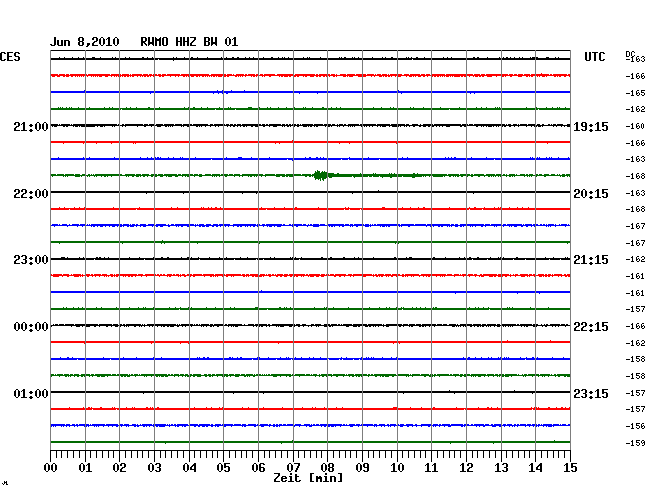Click the Zeit [min] axis title

pos(308,478)
